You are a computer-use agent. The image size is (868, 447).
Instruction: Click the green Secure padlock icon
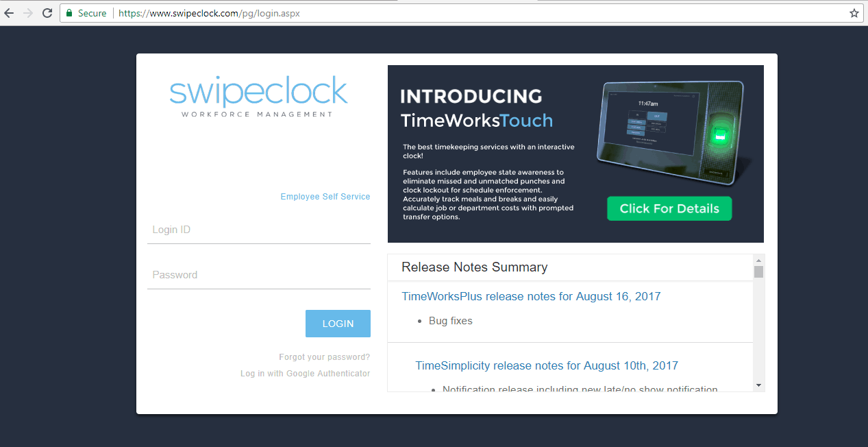pos(69,13)
